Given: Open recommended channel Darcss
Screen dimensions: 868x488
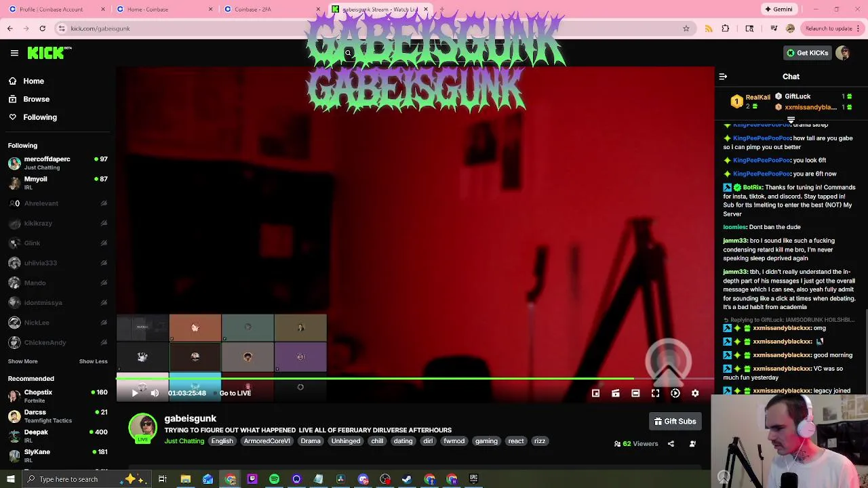Looking at the screenshot, I should point(58,415).
